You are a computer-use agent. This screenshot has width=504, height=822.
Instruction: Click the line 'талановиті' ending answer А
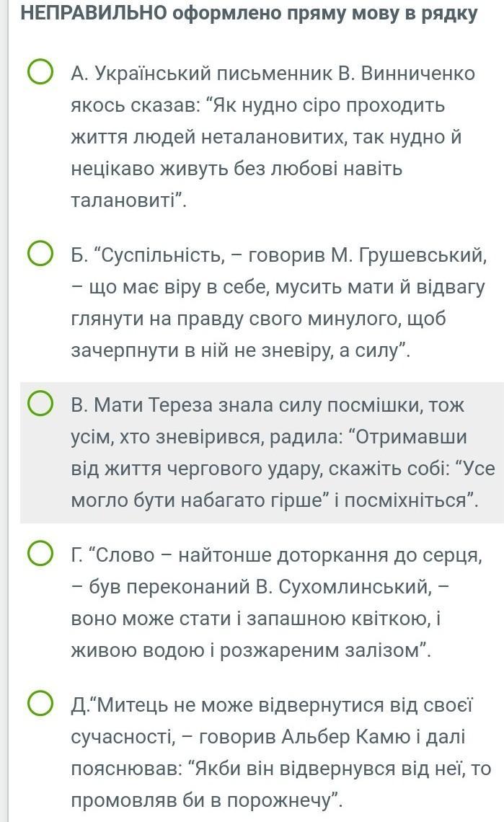129,200
